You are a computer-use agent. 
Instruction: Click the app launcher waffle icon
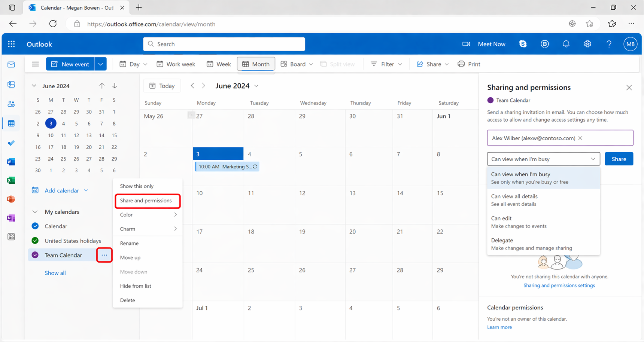click(12, 44)
